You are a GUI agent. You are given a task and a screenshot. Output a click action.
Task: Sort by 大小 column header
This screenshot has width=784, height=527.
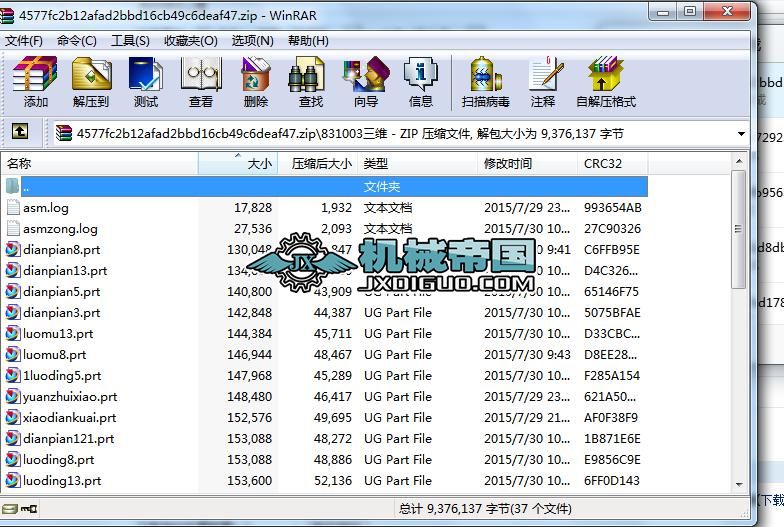coord(238,164)
